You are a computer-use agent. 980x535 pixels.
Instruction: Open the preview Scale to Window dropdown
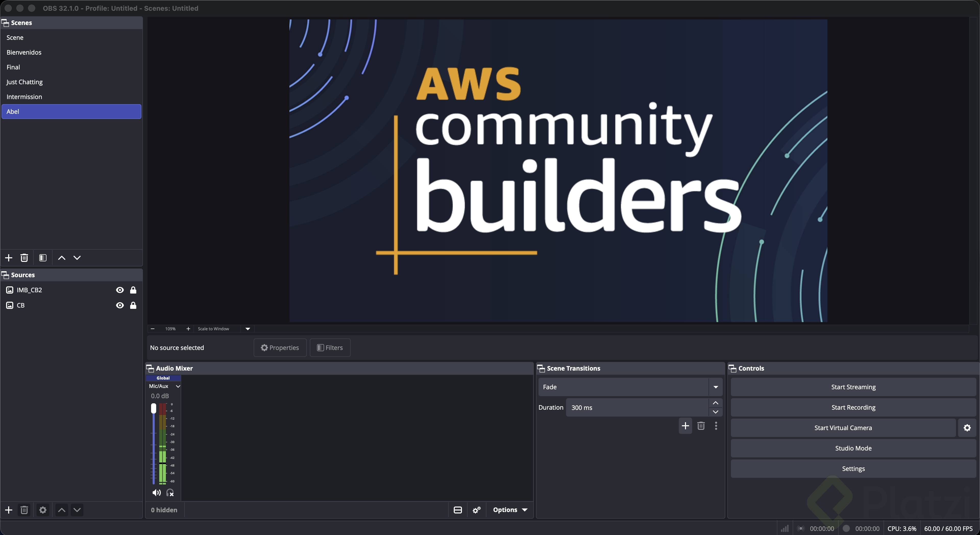click(248, 329)
